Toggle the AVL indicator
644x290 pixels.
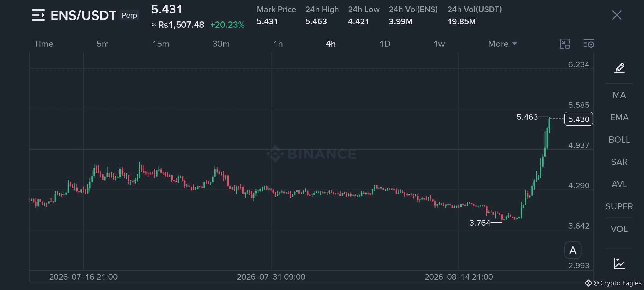619,184
